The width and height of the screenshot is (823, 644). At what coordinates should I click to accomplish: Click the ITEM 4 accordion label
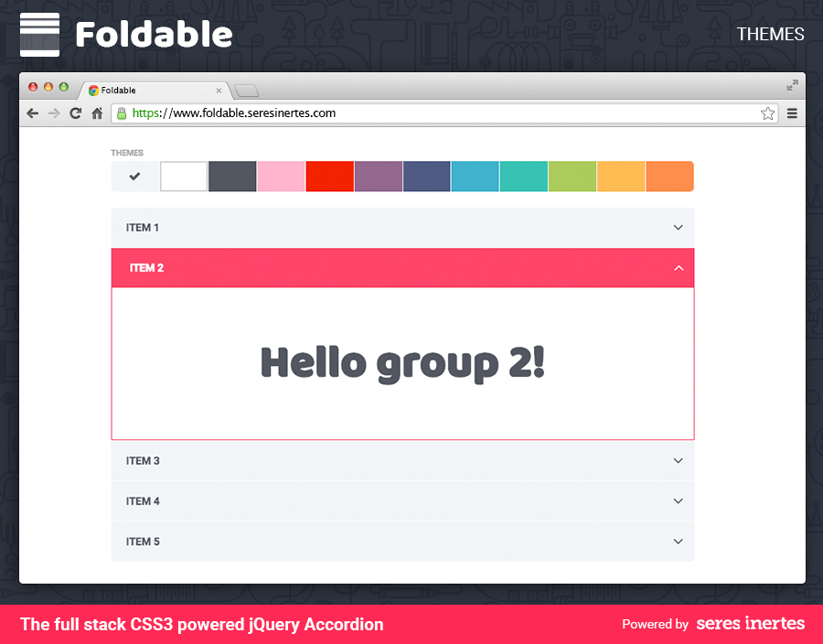tap(143, 501)
